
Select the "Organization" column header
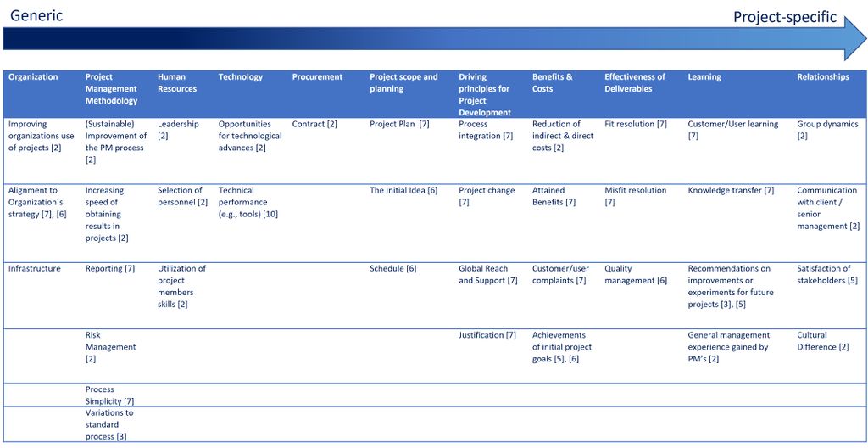click(x=33, y=77)
